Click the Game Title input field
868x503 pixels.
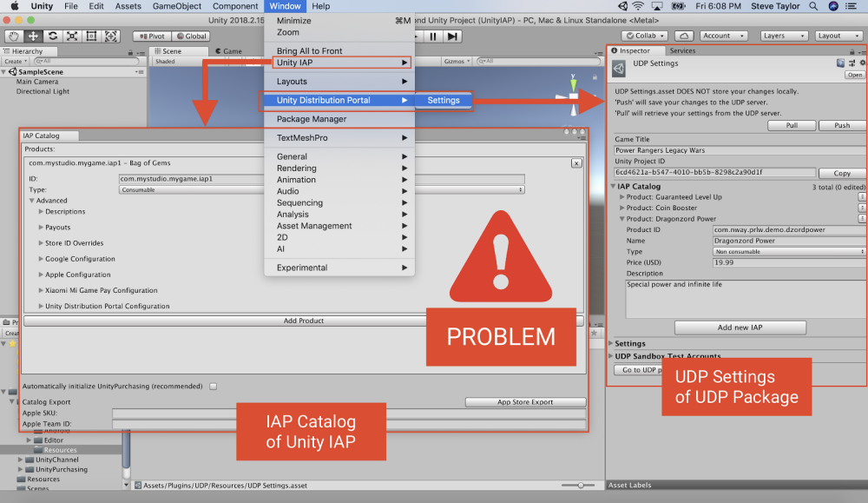[x=740, y=150]
